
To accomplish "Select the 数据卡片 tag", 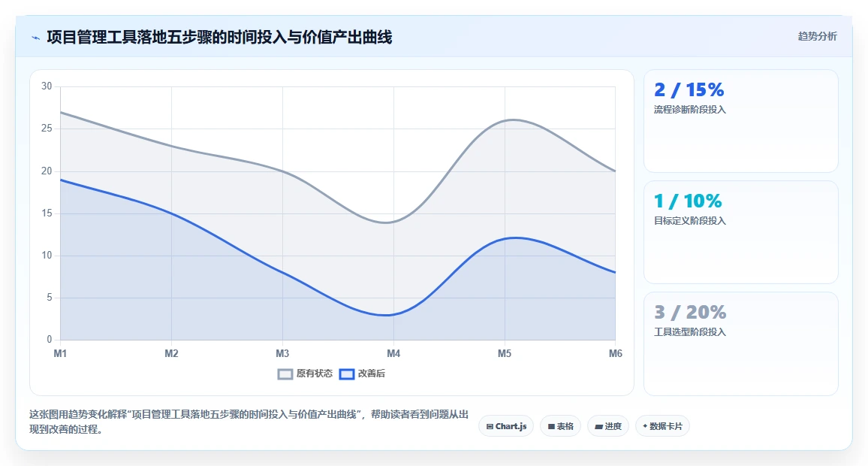I will coord(662,426).
